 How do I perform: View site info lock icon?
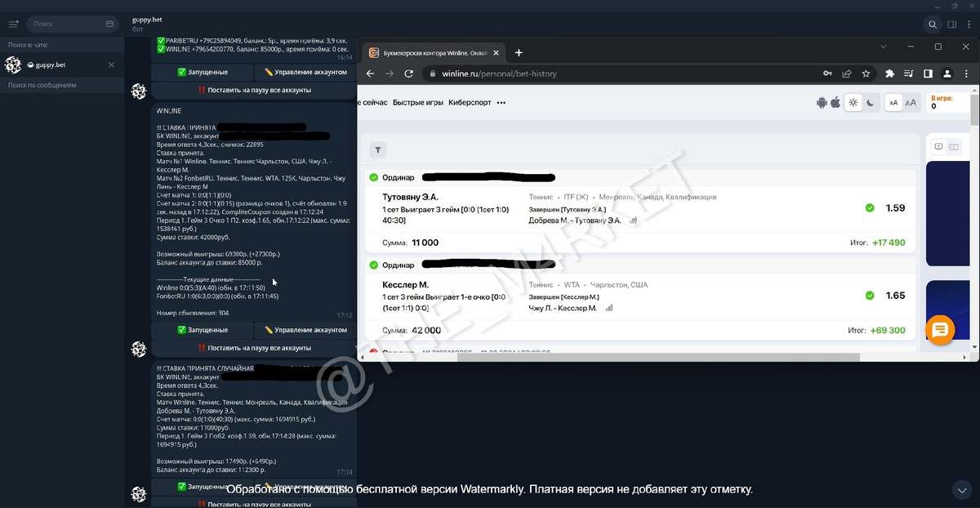click(x=434, y=74)
